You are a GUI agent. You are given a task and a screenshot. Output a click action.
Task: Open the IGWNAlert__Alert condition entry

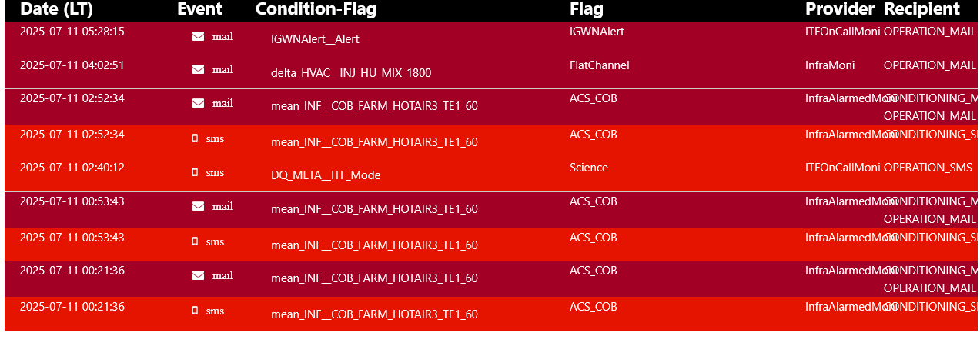click(315, 39)
